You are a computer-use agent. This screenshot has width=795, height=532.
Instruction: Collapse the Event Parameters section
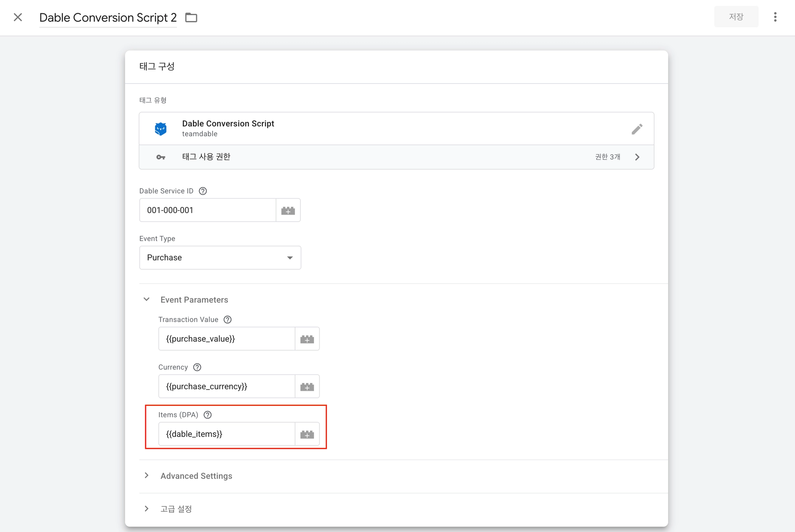click(147, 300)
